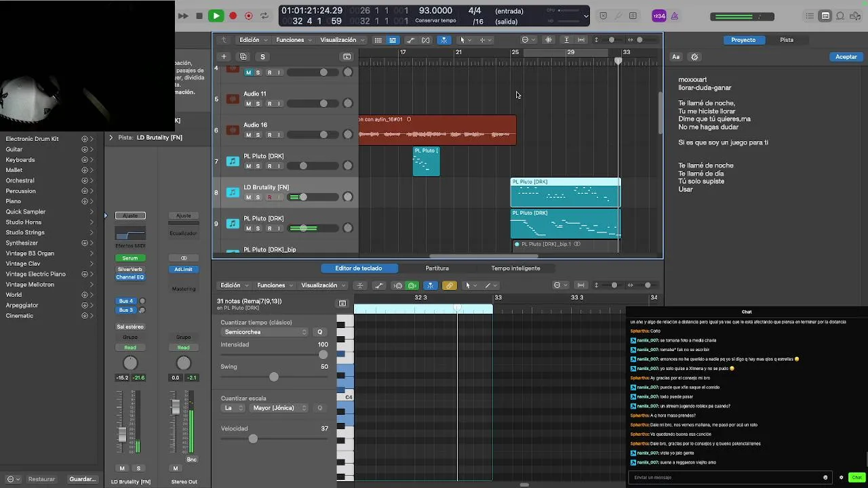Click the LD Brutality track instrument icon
Viewport: 868px width, 488px height.
(x=233, y=192)
